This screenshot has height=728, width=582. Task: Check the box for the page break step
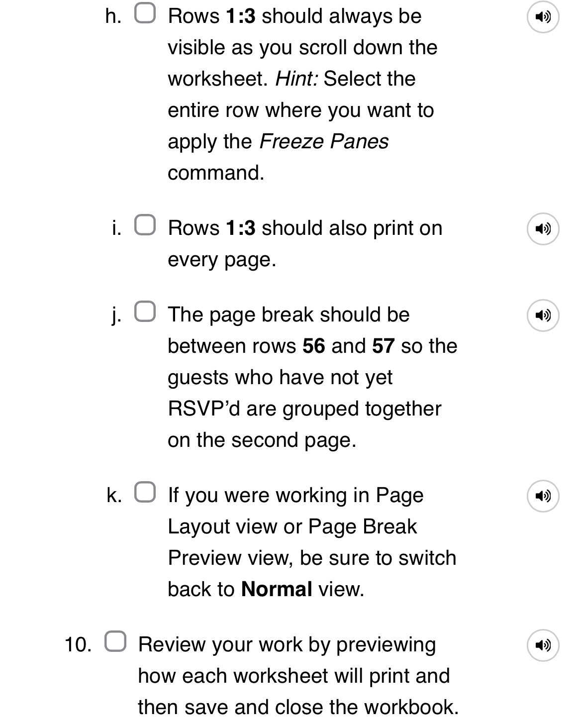[x=145, y=310]
